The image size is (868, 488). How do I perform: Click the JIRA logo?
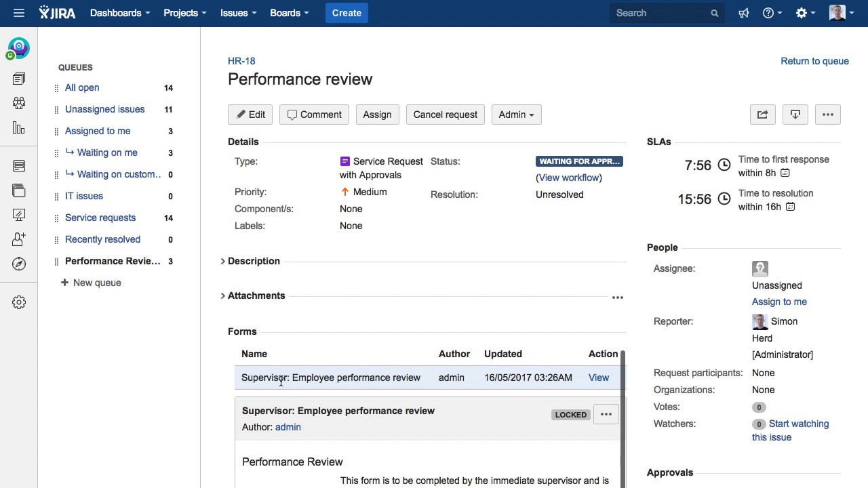point(57,13)
